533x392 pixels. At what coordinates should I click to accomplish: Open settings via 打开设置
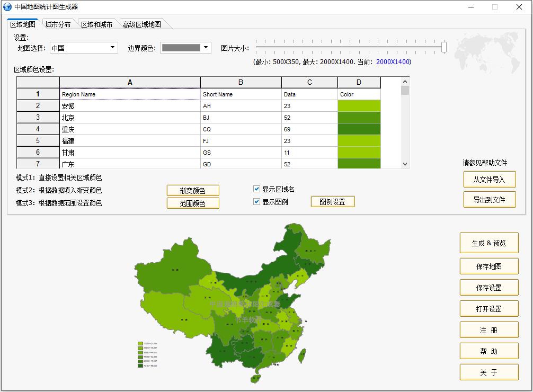tap(488, 308)
